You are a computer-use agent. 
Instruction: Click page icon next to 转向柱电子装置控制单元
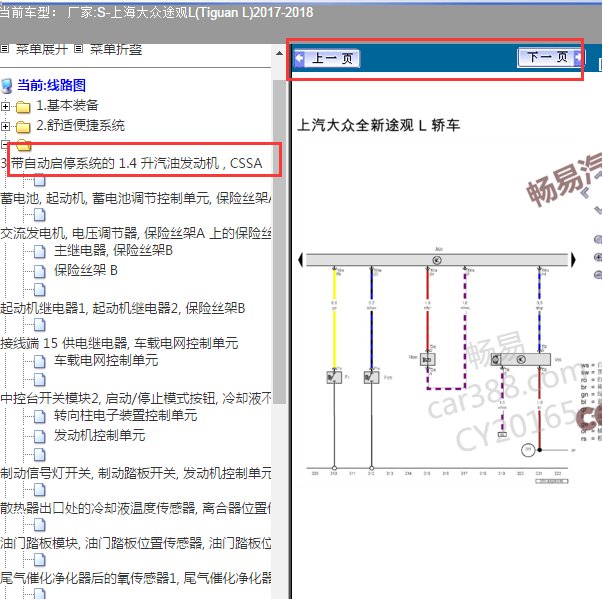pyautogui.click(x=40, y=417)
